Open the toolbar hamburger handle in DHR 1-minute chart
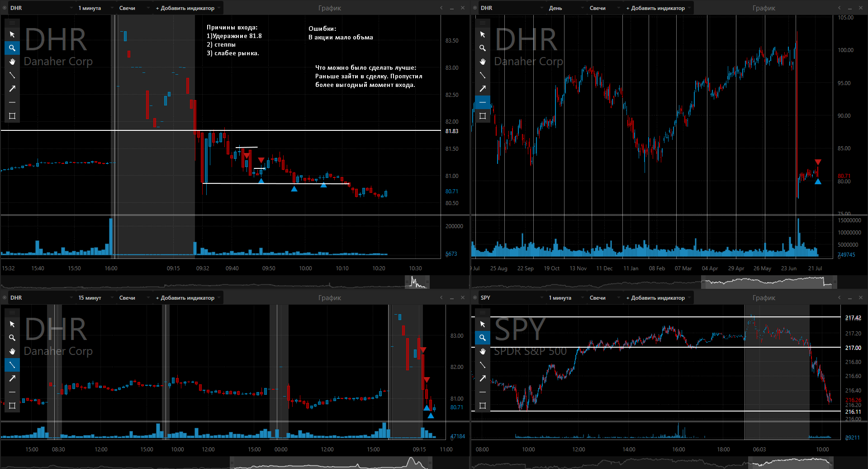The height and width of the screenshot is (469, 868). (x=12, y=22)
